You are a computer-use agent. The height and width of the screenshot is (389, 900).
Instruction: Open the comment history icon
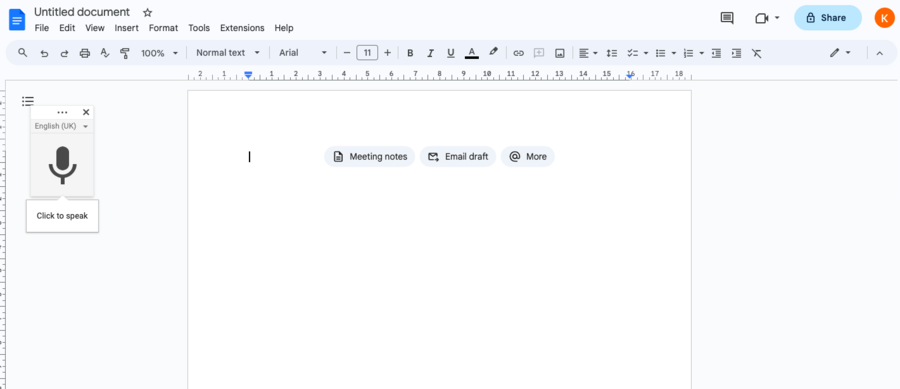[727, 18]
